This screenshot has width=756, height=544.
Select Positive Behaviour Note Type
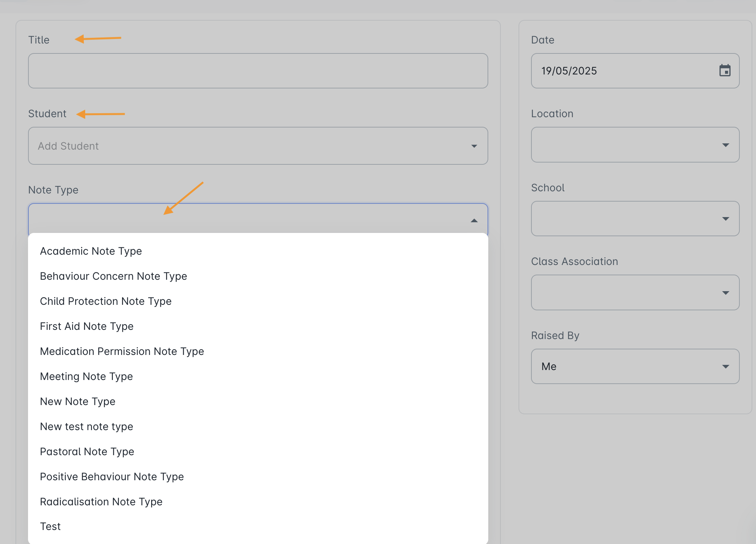coord(258,477)
